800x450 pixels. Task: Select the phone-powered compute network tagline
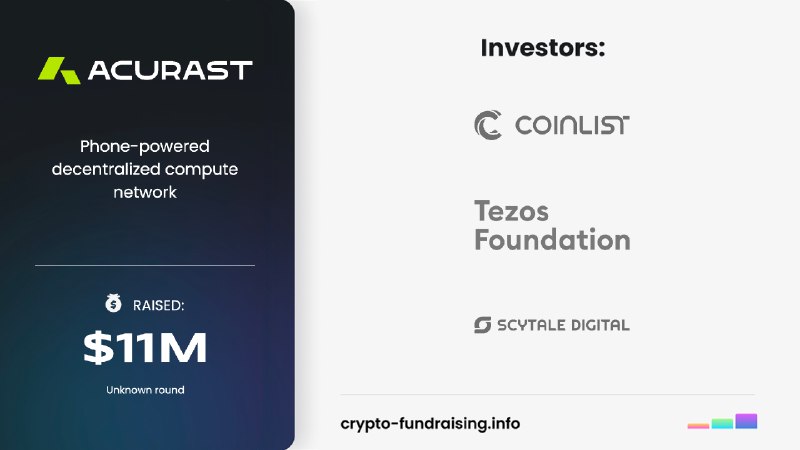[145, 168]
